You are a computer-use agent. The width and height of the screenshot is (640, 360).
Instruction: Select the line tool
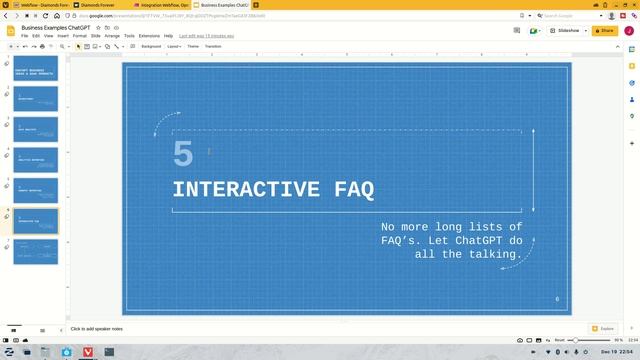pyautogui.click(x=117, y=47)
